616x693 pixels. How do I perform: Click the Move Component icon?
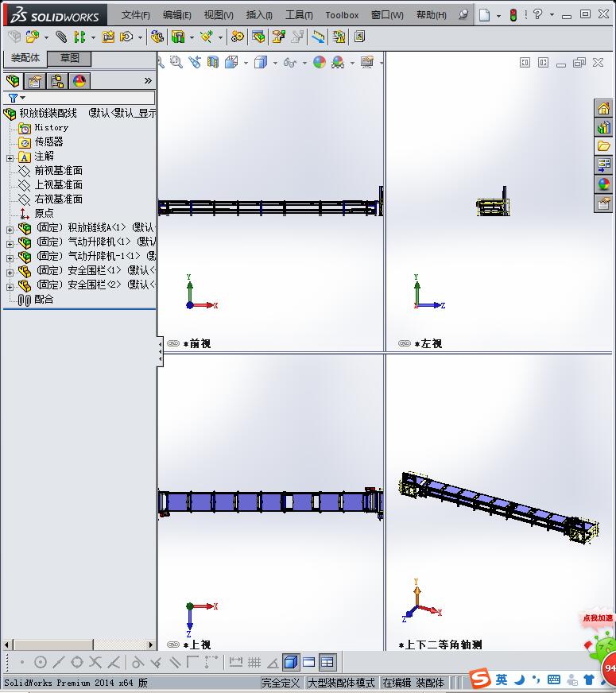tap(126, 37)
